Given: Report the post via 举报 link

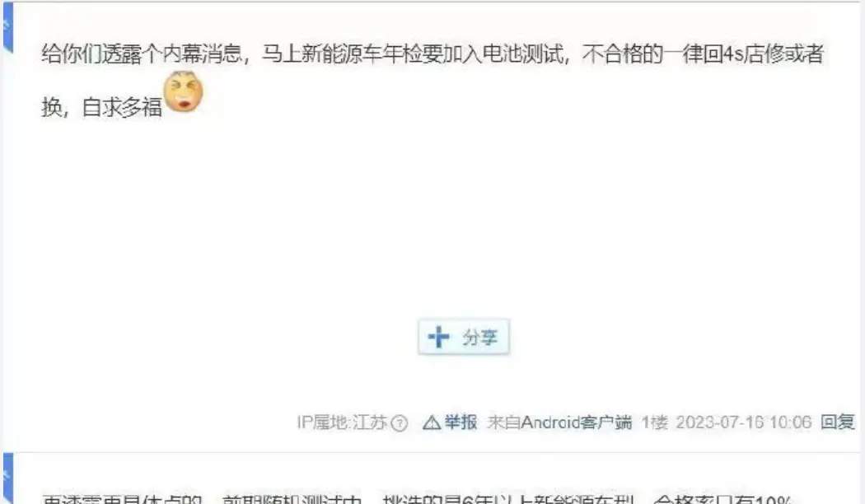Looking at the screenshot, I should (x=461, y=422).
